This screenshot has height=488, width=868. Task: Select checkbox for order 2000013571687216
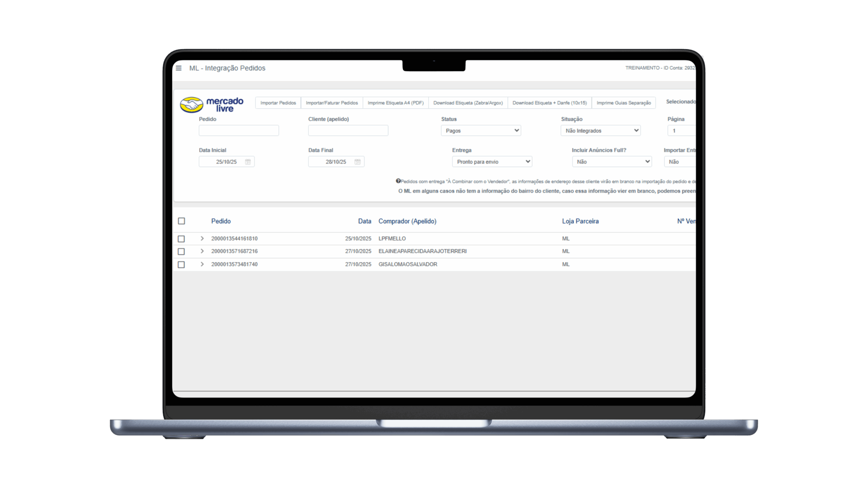point(181,251)
